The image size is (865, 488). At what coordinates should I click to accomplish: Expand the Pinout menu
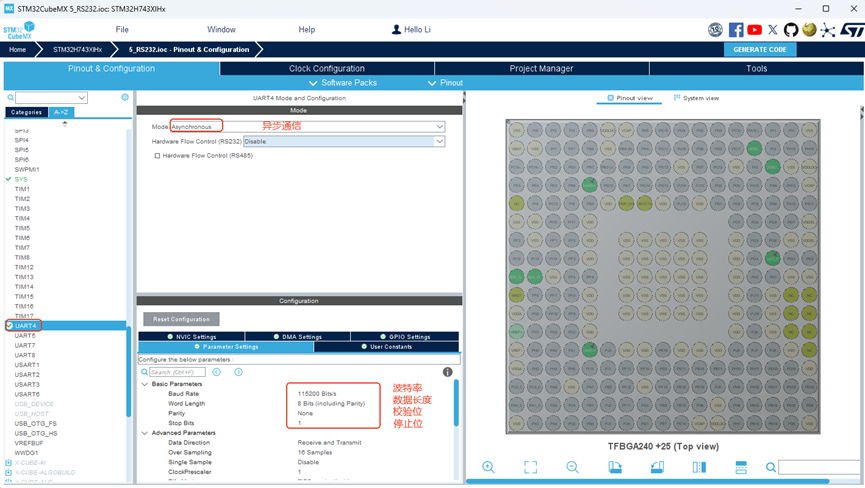445,83
